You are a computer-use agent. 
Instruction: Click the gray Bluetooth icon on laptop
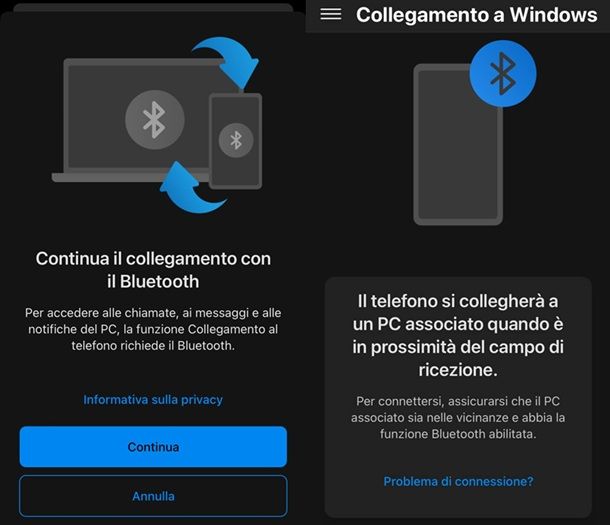[x=154, y=120]
